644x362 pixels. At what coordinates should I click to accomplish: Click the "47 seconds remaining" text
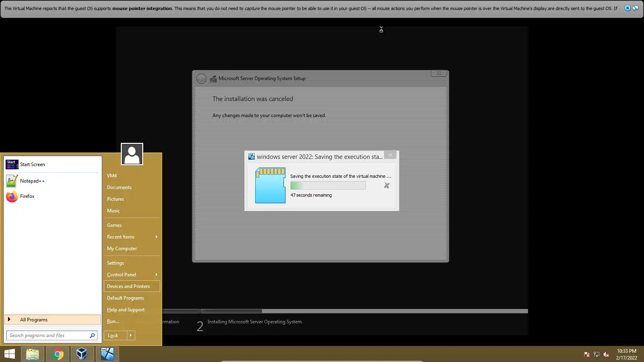[311, 195]
